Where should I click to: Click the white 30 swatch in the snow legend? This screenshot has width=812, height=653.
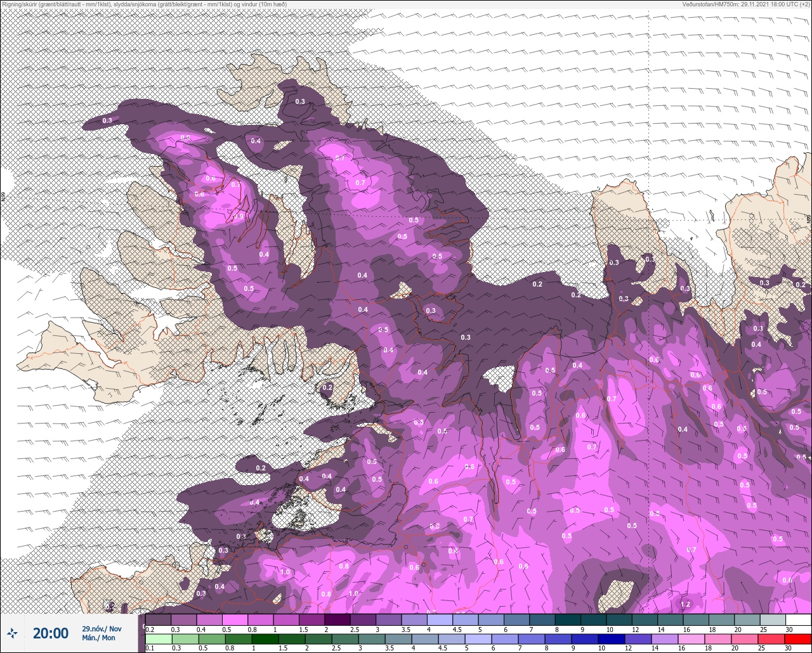coord(798,619)
